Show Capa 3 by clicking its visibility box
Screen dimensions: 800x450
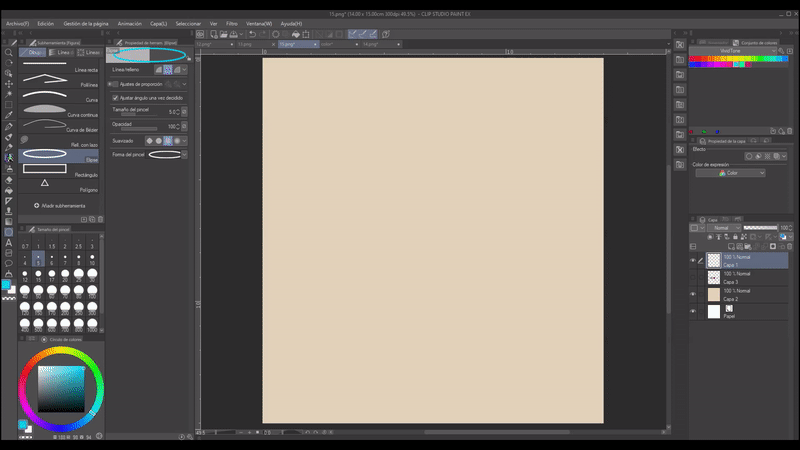tap(693, 277)
